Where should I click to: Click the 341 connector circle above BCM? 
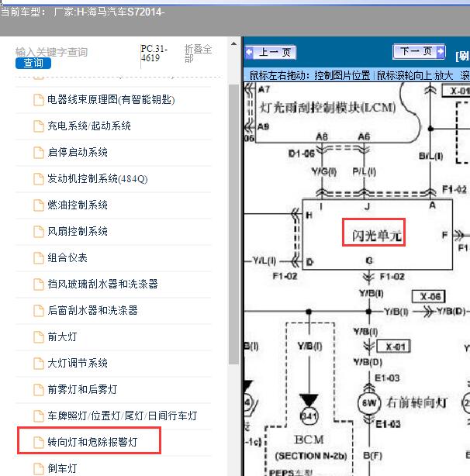pyautogui.click(x=309, y=416)
